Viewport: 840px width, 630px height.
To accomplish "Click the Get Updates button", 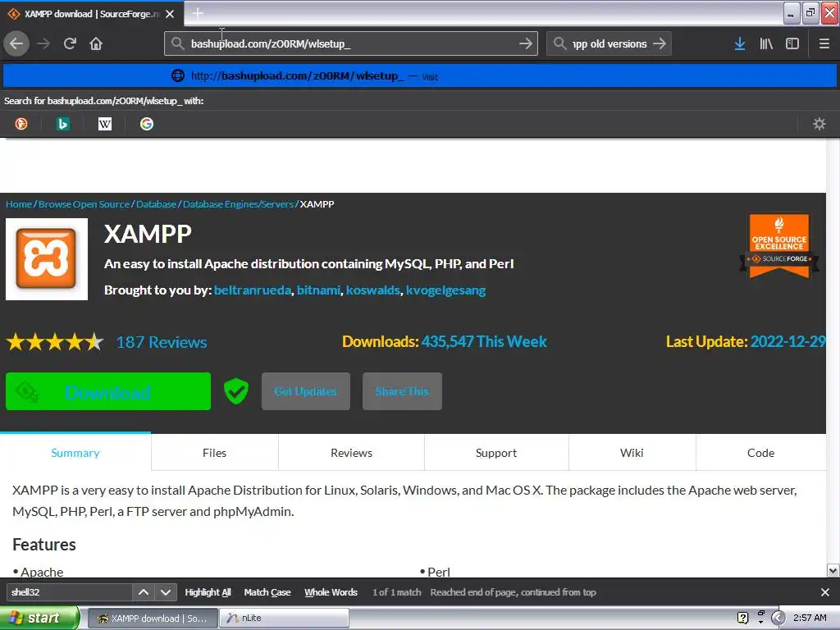I will [306, 391].
